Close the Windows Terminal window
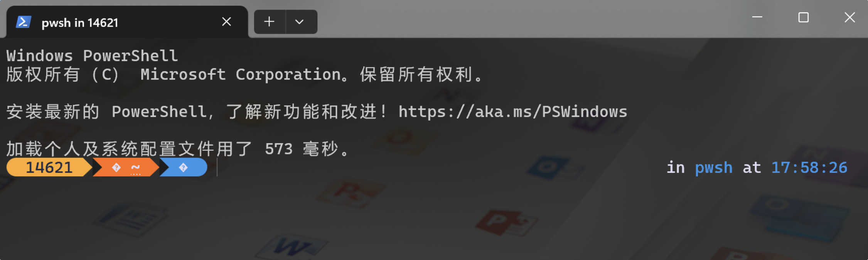The height and width of the screenshot is (260, 868). pyautogui.click(x=849, y=17)
